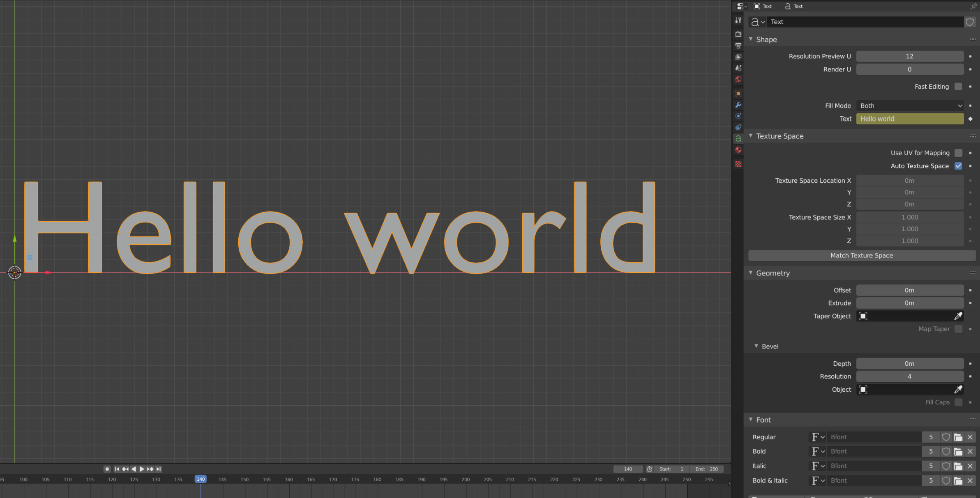This screenshot has width=980, height=498.
Task: Click the keyframe diamond next to Hello world
Action: click(x=970, y=119)
